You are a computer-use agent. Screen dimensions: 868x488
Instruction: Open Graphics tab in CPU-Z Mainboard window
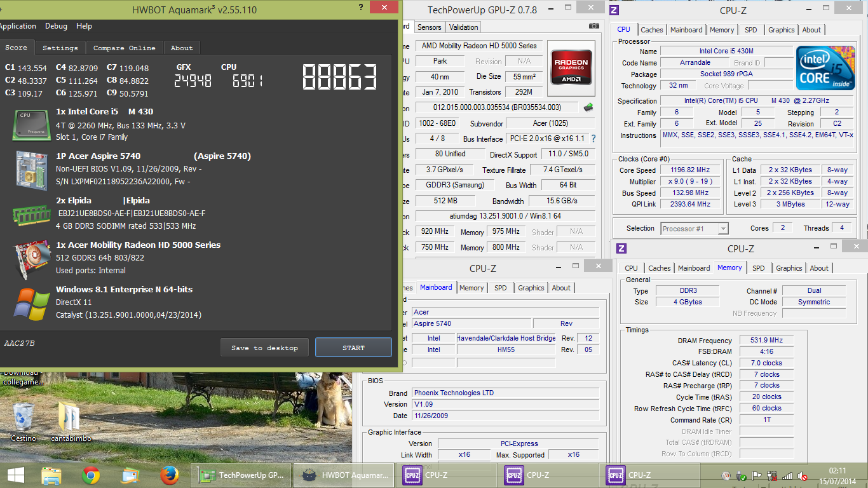point(531,288)
